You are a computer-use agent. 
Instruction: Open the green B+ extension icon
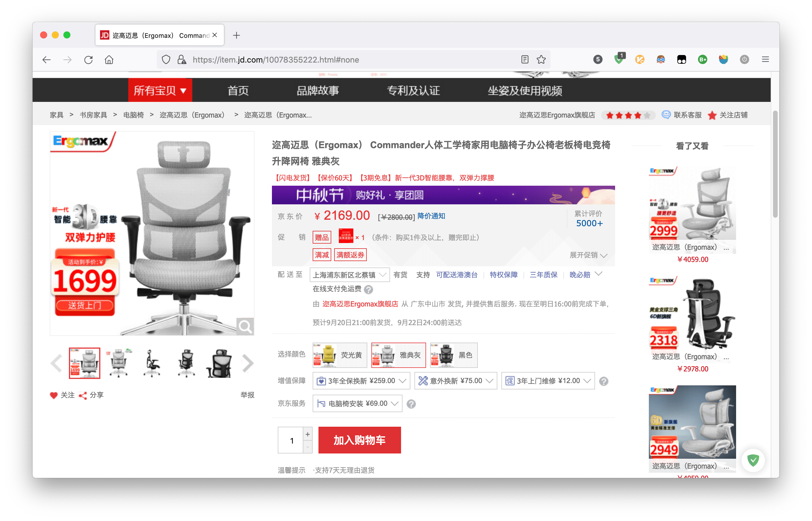tap(702, 60)
